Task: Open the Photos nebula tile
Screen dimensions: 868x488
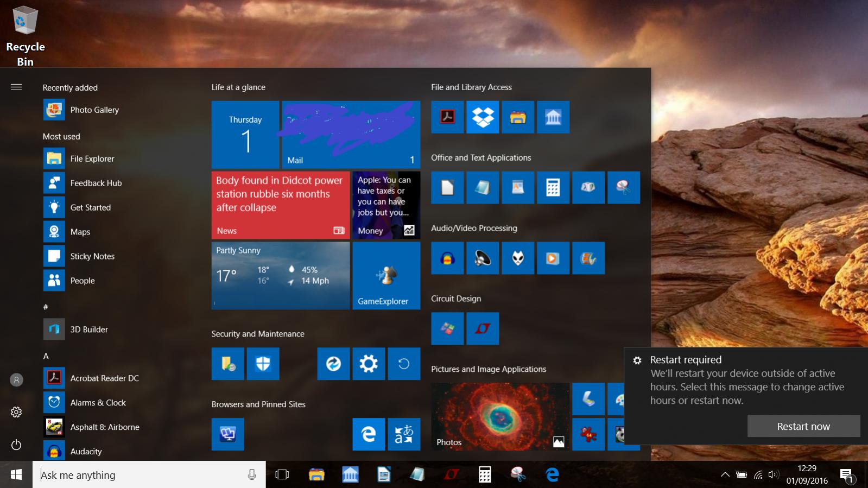Action: tap(500, 417)
